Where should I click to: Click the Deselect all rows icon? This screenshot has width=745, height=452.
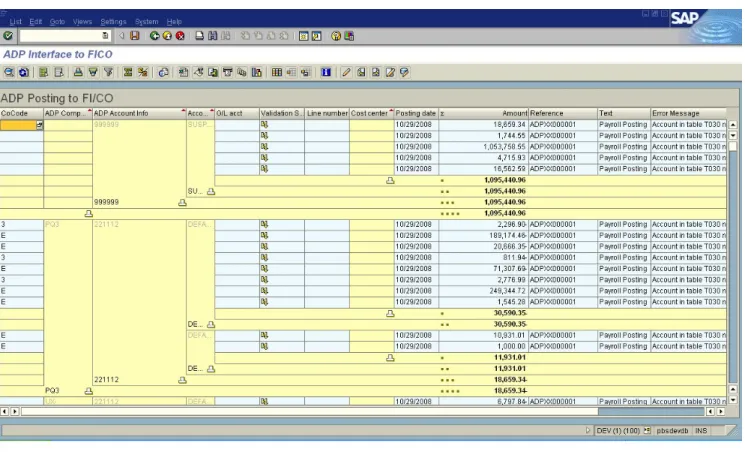(59, 72)
